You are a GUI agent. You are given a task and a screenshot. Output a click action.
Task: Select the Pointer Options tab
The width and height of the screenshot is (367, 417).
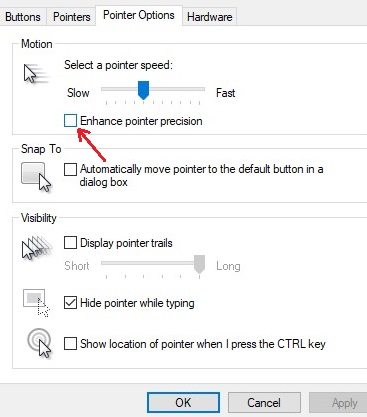coord(139,15)
